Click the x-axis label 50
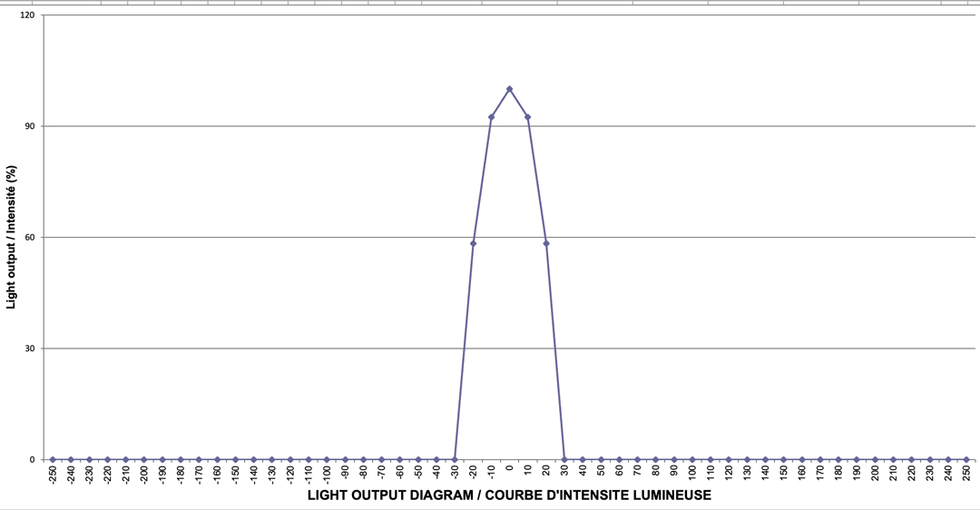Image resolution: width=980 pixels, height=510 pixels. tap(601, 471)
